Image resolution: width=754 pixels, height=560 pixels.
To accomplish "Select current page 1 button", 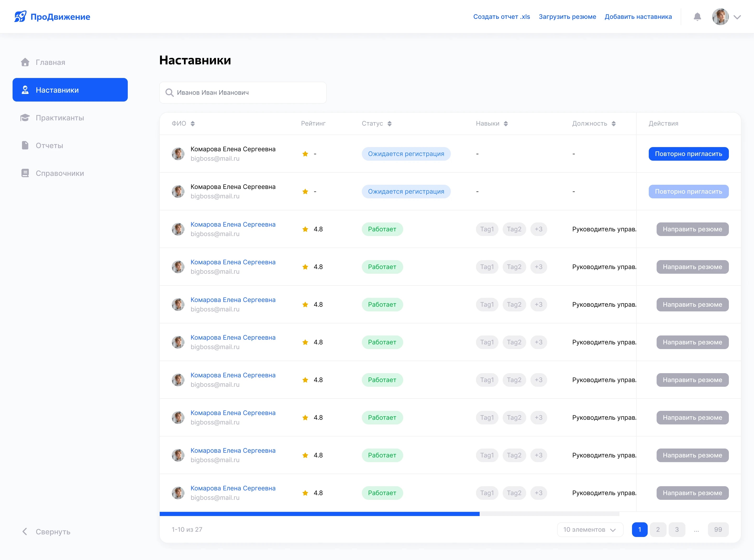I will click(640, 529).
